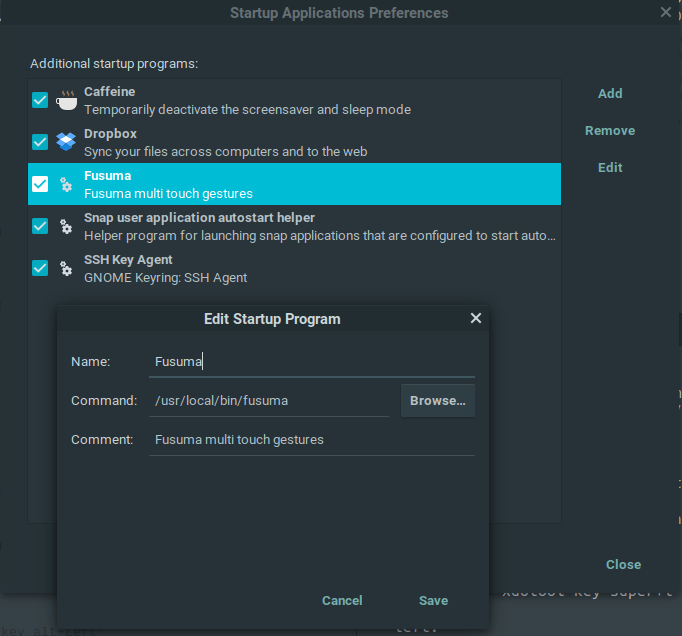Viewport: 682px width, 636px height.
Task: Click the SSH Key Agent gear icon
Action: 67,268
